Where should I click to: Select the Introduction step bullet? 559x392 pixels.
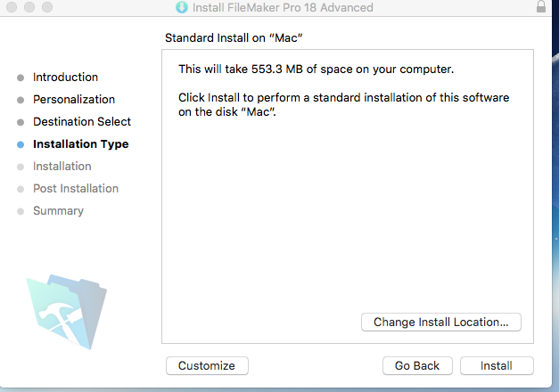(x=21, y=78)
